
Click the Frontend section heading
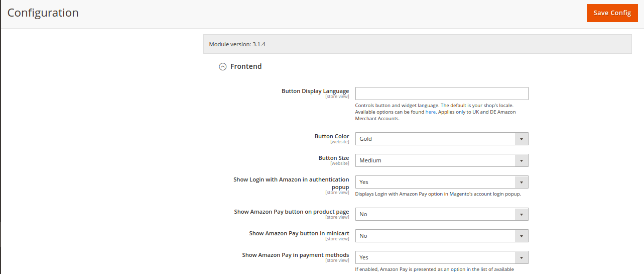coord(246,66)
